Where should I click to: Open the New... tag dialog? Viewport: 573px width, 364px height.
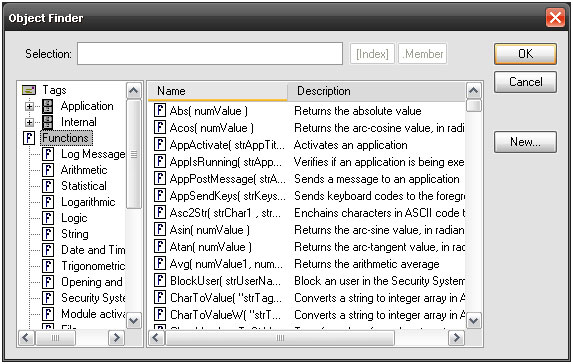525,142
